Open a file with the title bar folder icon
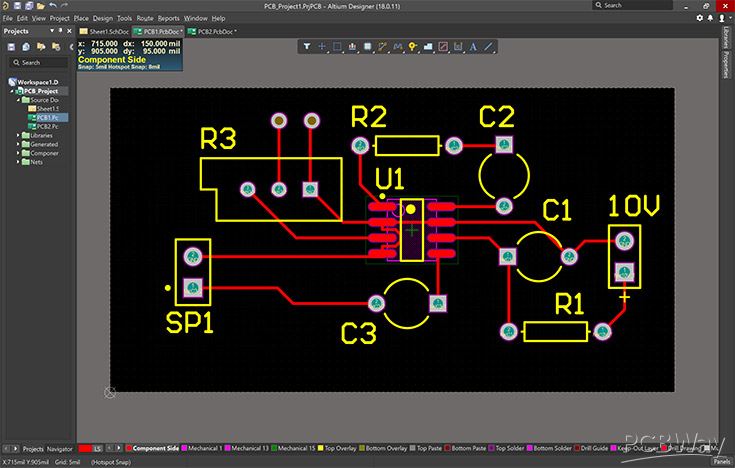 (41, 6)
